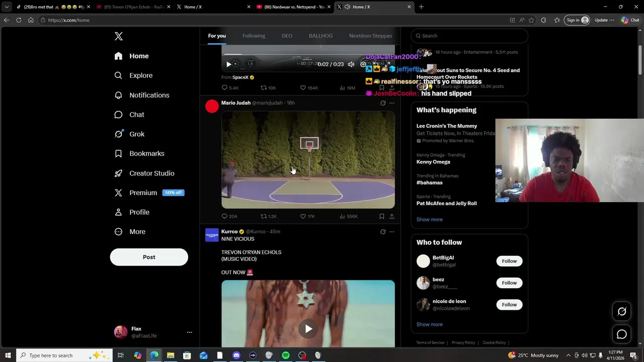Open Premium 50% off offer
The image size is (644, 362).
tap(149, 193)
